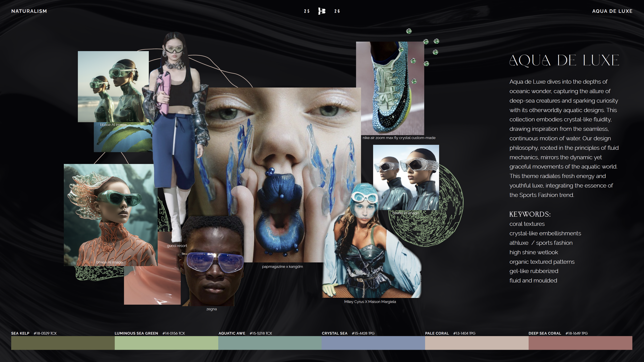This screenshot has width=644, height=362.
Task: Open the green kelp leaves image
Action: tap(123, 137)
